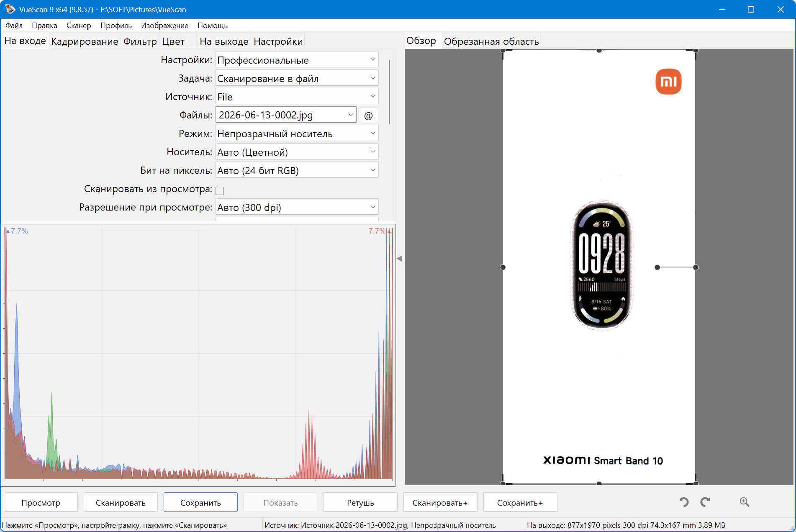Expand the Файлы combo box list

pos(351,115)
